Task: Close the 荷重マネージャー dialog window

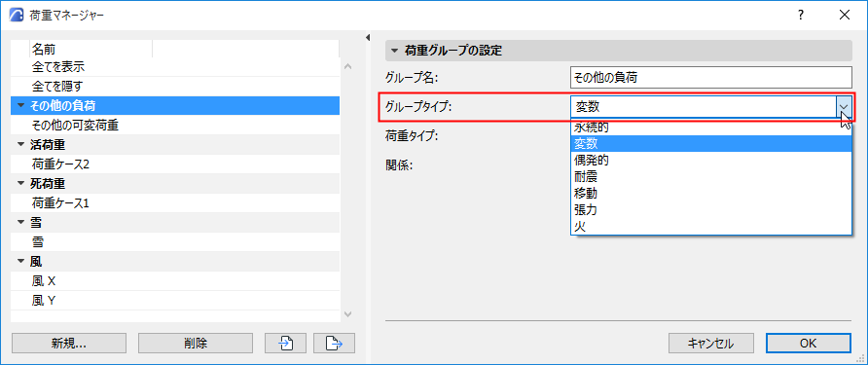Action: coord(845,16)
